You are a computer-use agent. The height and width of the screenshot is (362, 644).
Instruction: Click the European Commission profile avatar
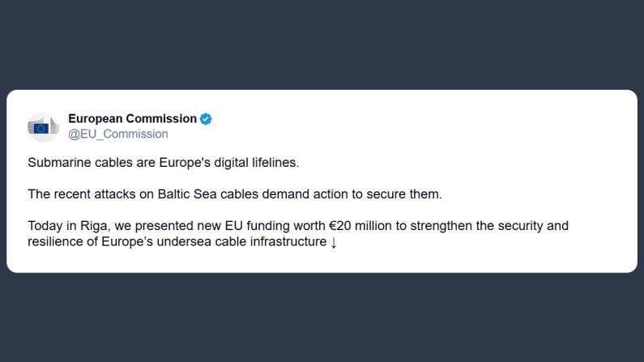(43, 126)
